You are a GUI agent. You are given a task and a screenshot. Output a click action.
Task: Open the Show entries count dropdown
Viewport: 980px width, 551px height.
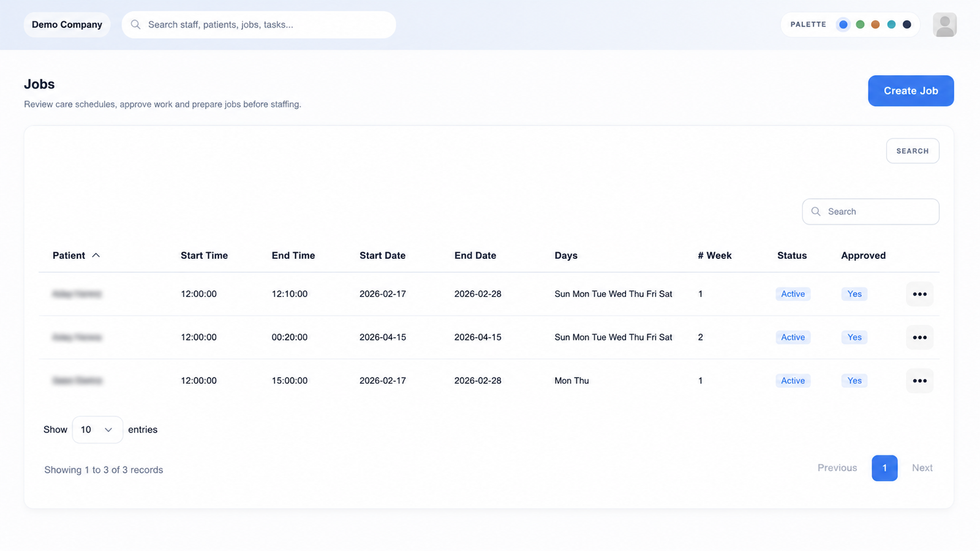coord(97,430)
